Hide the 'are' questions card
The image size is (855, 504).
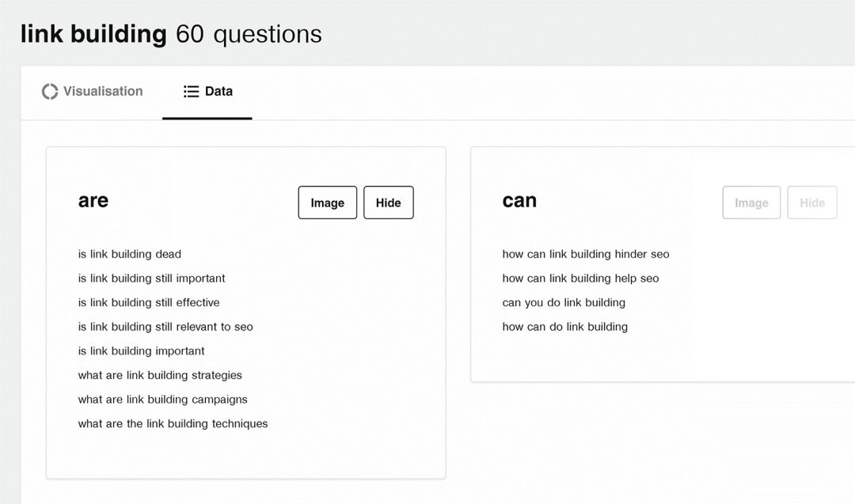(388, 203)
